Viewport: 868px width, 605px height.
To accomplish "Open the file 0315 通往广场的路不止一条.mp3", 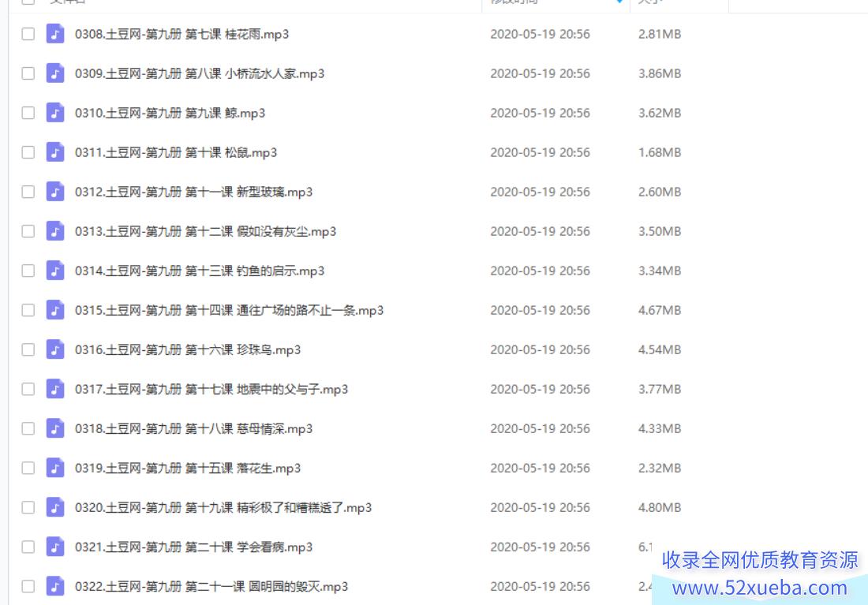I will pyautogui.click(x=229, y=311).
